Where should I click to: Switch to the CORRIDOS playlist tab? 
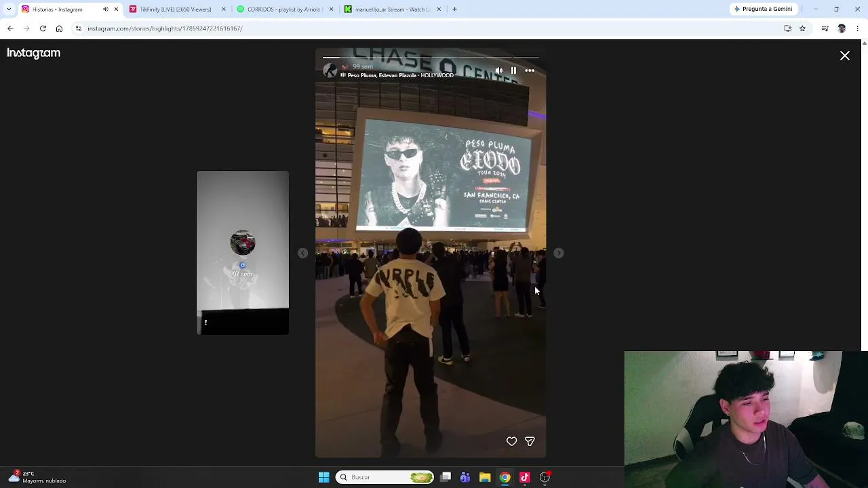tap(284, 9)
